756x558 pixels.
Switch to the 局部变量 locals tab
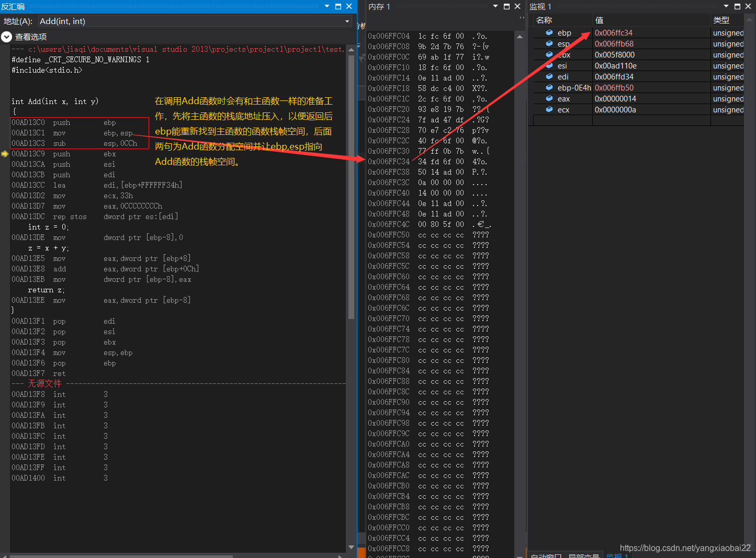click(x=583, y=555)
